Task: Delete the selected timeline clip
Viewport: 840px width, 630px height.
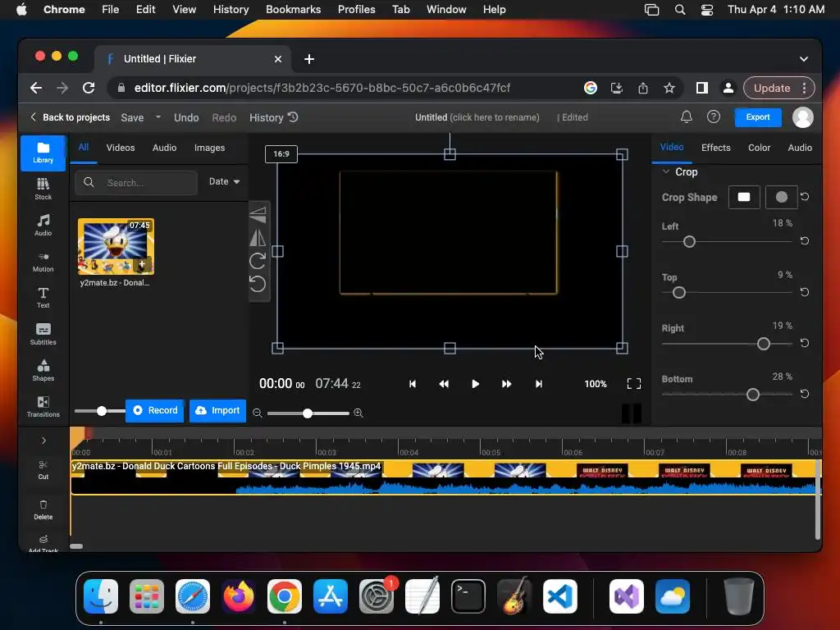Action: click(x=43, y=510)
